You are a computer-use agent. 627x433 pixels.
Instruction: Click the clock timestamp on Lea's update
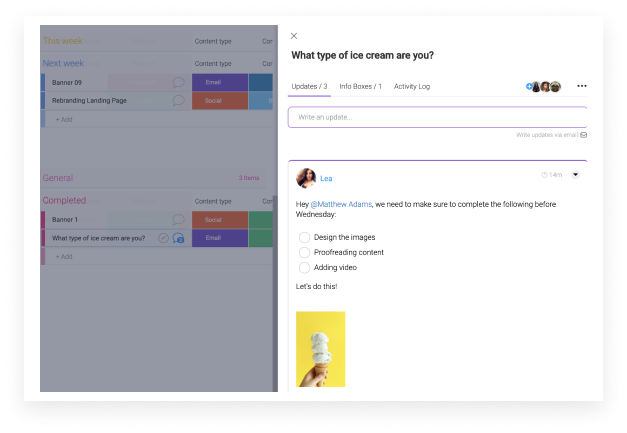(x=551, y=175)
